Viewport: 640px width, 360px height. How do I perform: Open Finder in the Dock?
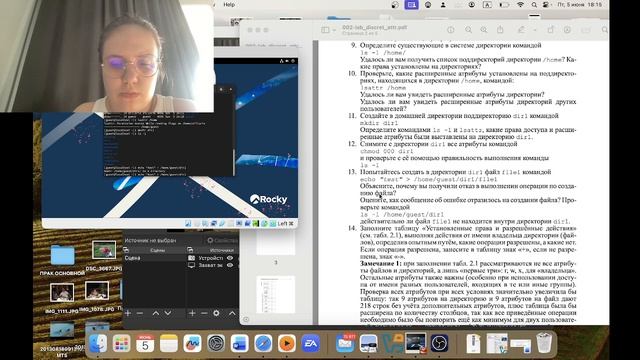(x=98, y=343)
